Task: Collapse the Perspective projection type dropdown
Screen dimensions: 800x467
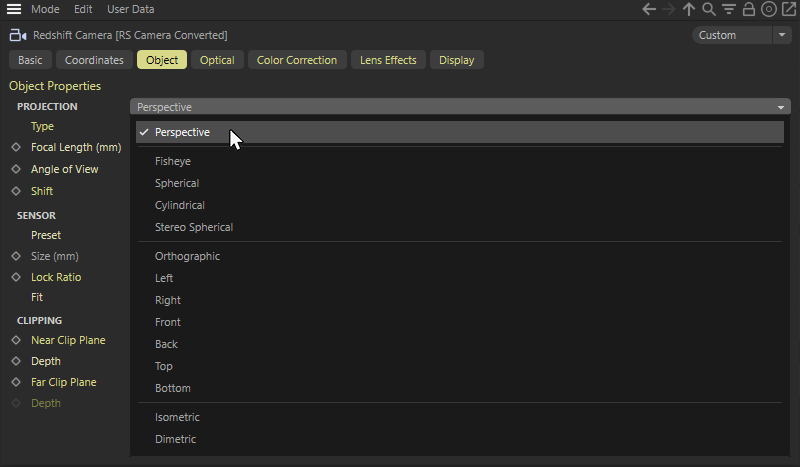Action: pyautogui.click(x=460, y=107)
